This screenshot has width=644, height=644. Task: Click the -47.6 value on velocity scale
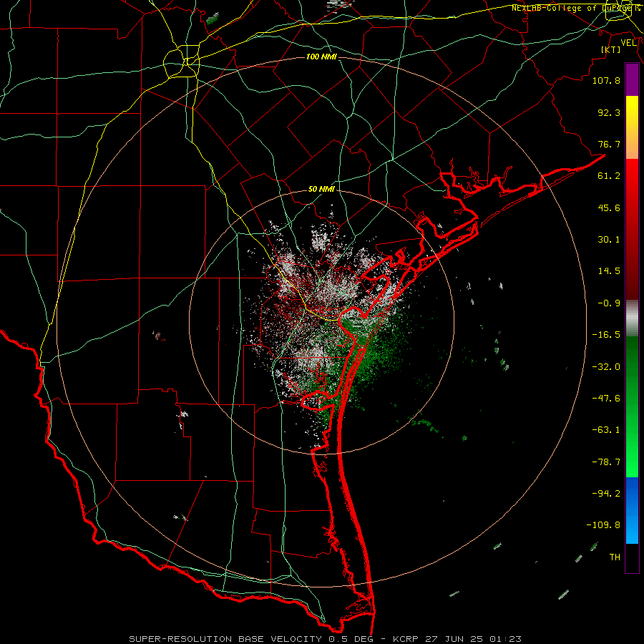click(606, 399)
